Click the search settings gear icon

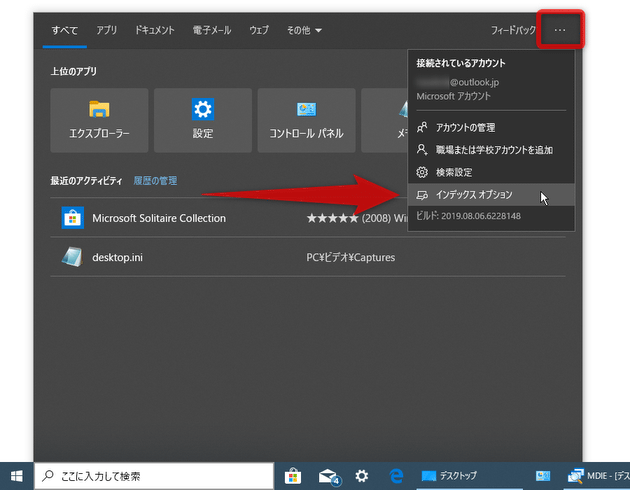(422, 172)
